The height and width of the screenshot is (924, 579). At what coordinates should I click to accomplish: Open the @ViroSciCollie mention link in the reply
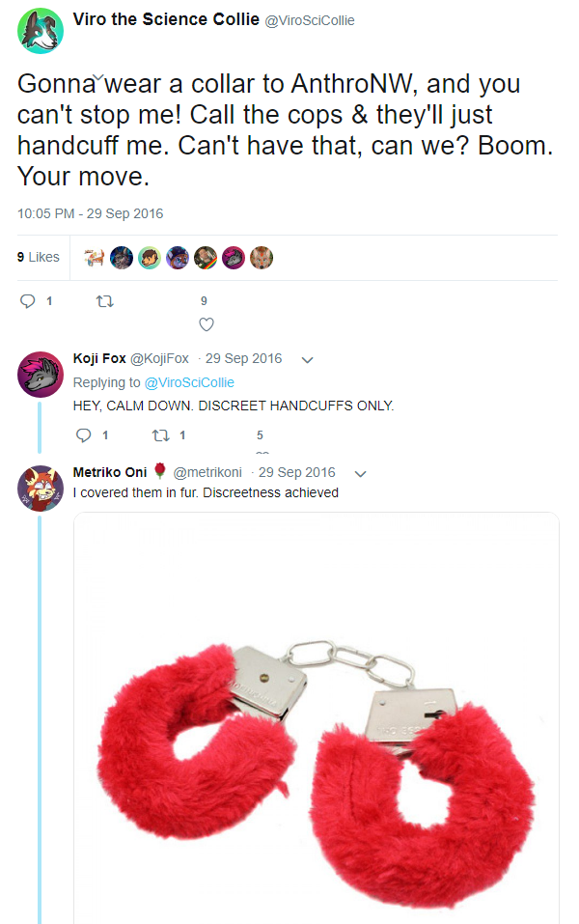pos(189,382)
